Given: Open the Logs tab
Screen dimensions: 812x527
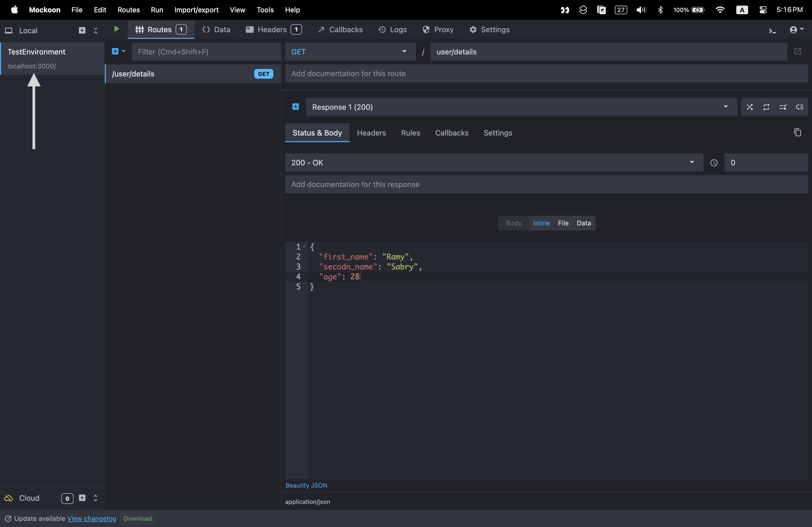Looking at the screenshot, I should click(x=392, y=30).
